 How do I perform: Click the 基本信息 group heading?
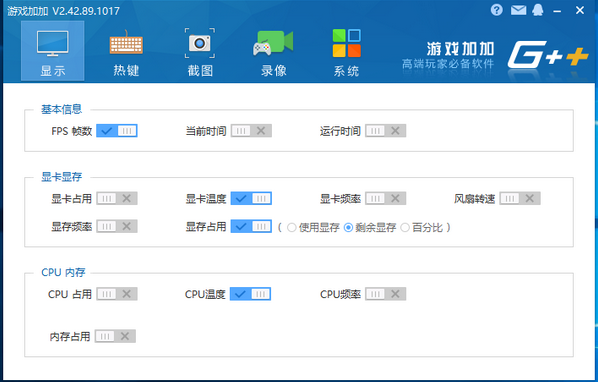pos(61,109)
